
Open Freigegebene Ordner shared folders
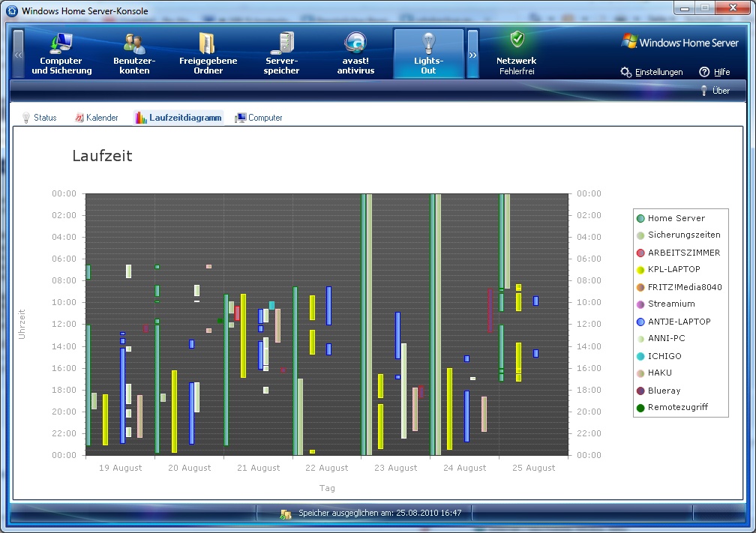point(208,52)
